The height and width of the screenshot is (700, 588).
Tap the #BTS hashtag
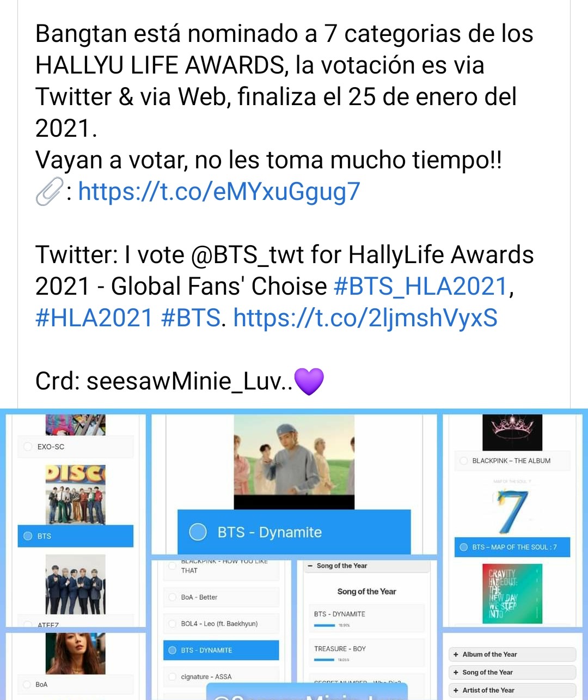click(x=191, y=318)
